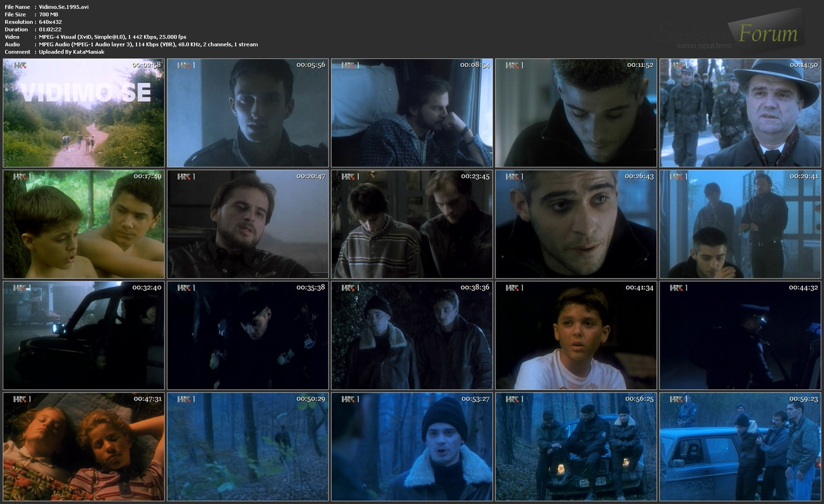
Task: Click the file size value 700 MB
Action: pyautogui.click(x=50, y=14)
